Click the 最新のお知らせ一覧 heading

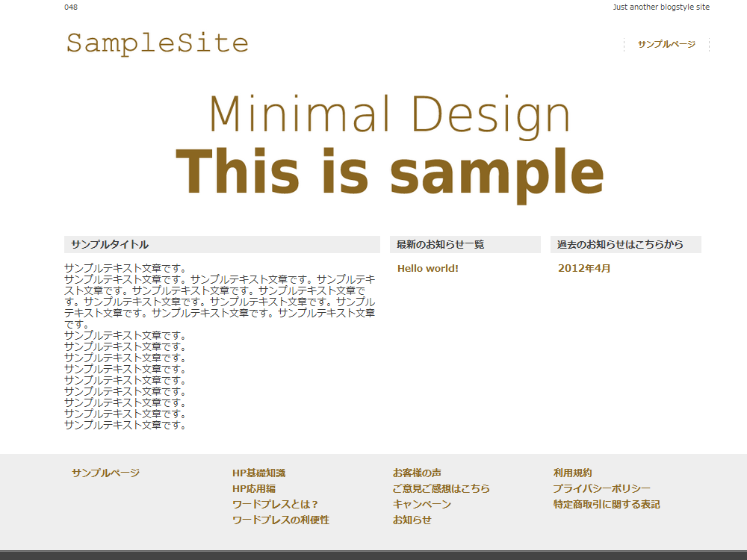[x=465, y=245]
